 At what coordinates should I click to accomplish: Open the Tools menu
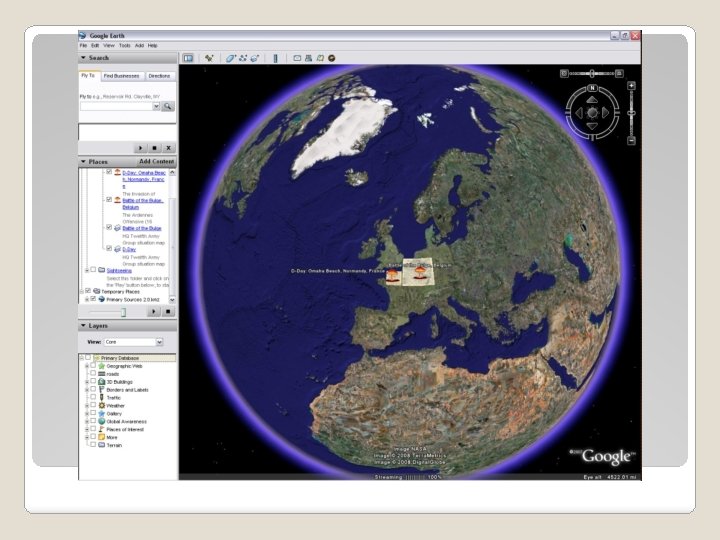point(124,46)
